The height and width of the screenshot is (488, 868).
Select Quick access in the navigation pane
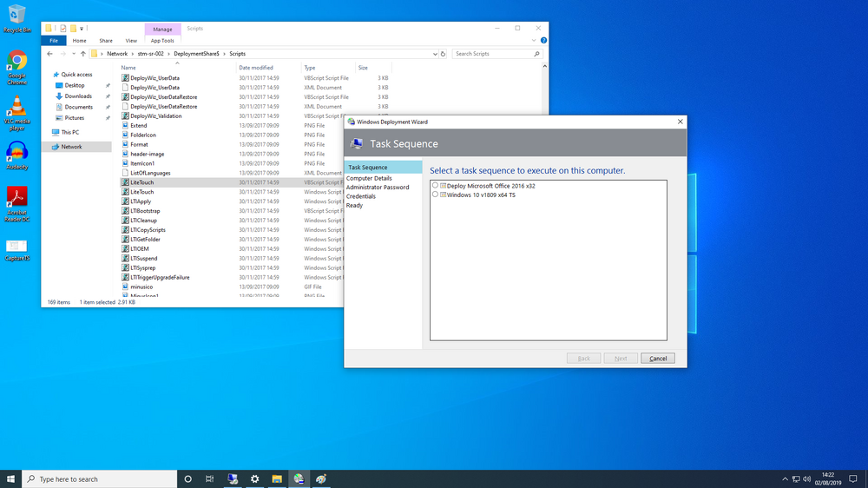76,74
